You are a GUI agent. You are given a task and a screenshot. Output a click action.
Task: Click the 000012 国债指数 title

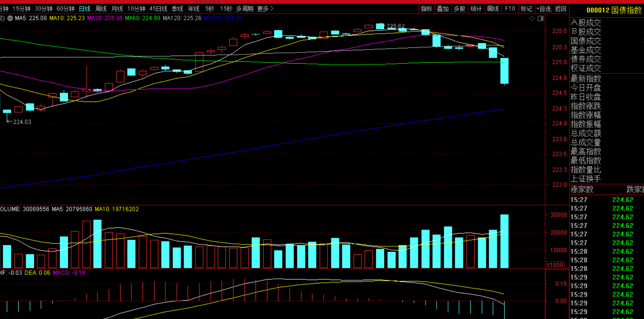[614, 10]
